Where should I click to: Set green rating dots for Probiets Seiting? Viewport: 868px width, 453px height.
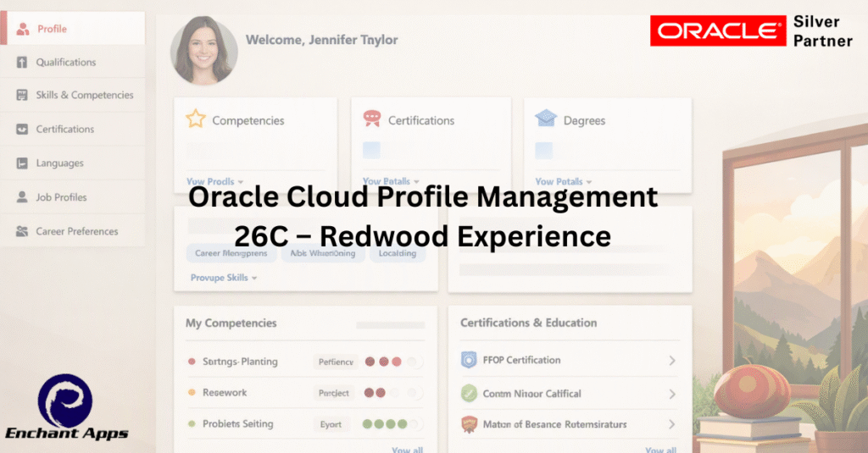pos(392,424)
